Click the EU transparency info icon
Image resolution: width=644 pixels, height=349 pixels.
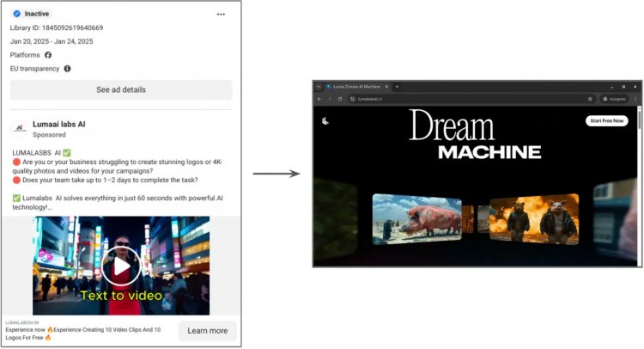67,69
